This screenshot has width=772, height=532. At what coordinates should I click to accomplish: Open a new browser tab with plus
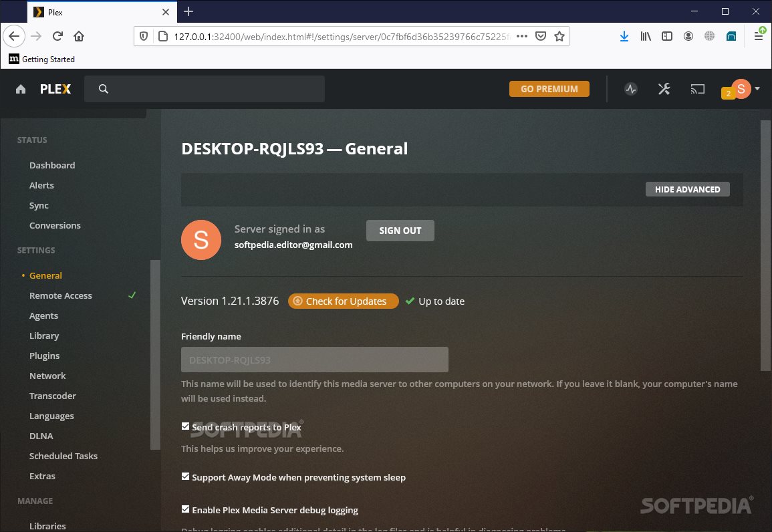(188, 12)
